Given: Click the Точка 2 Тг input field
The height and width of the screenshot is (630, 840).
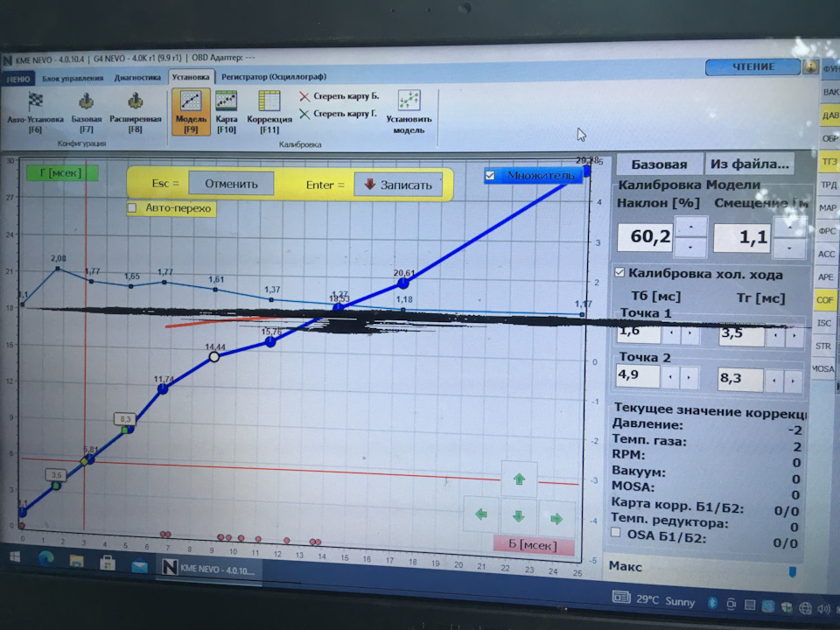Looking at the screenshot, I should click(x=740, y=379).
